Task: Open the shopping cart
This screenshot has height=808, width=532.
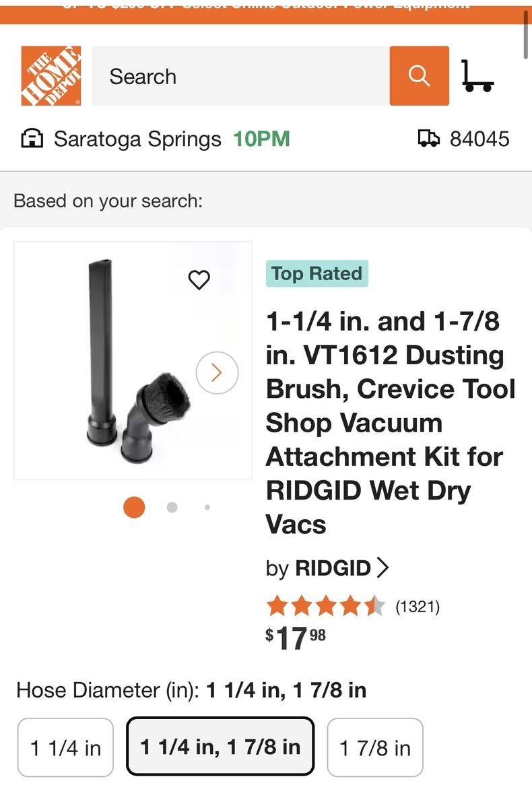Action: pos(477,75)
